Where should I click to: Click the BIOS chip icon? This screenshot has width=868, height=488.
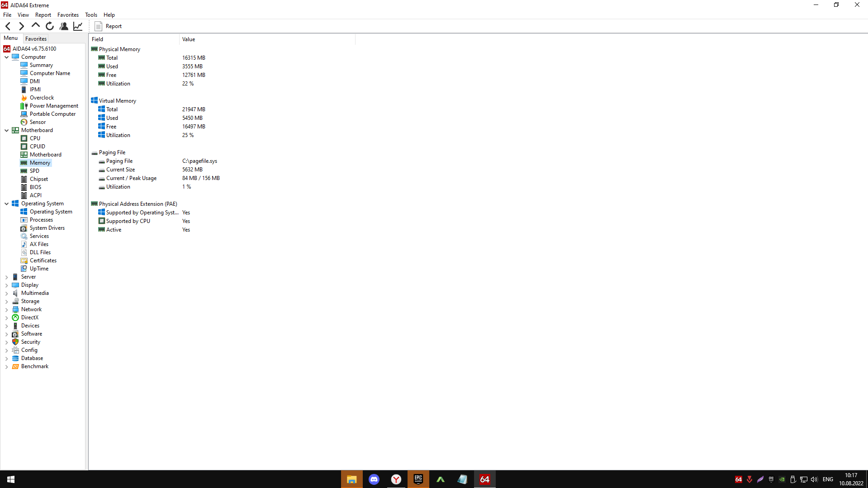[24, 187]
